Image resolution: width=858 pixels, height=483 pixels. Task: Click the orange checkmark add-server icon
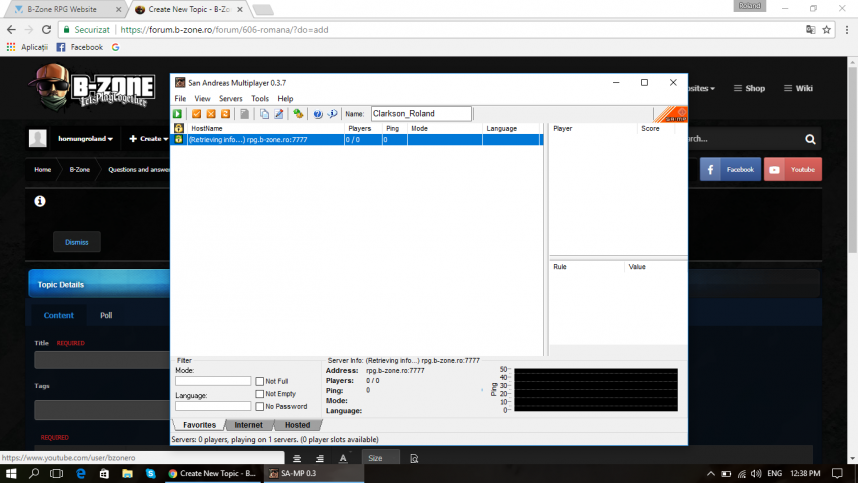click(x=196, y=114)
